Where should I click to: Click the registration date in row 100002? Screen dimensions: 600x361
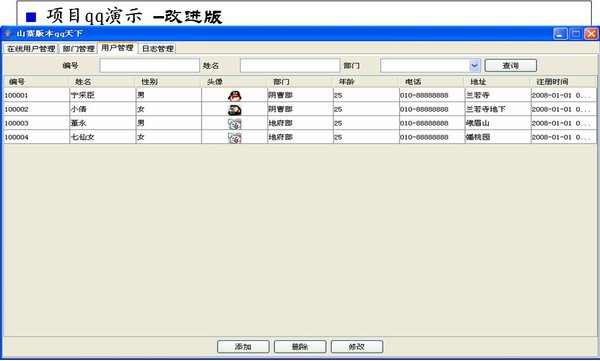[x=563, y=109]
